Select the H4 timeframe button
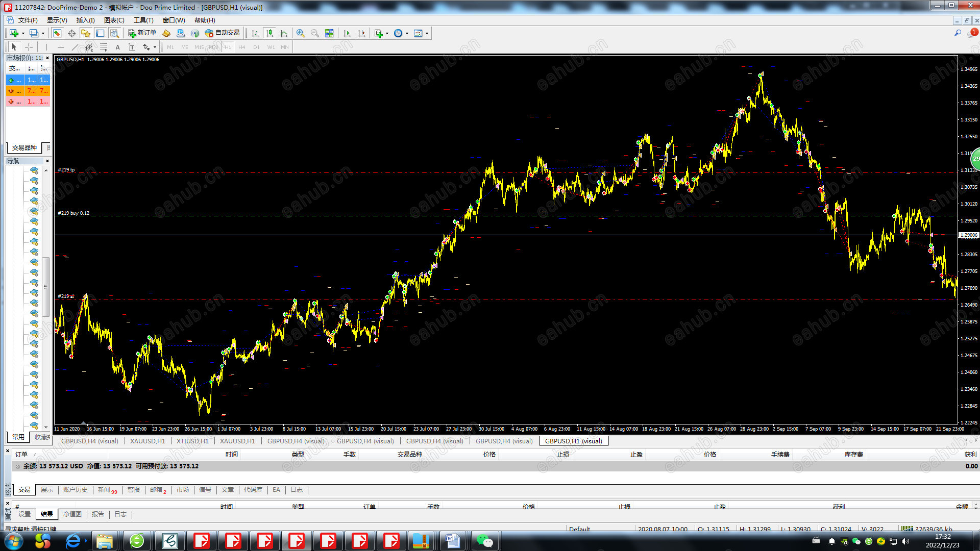Screen dimensions: 980x551 [242, 47]
